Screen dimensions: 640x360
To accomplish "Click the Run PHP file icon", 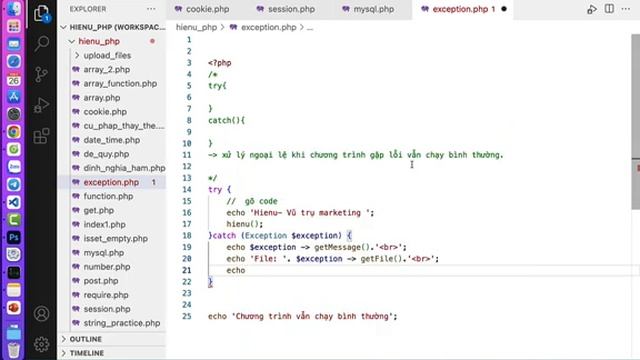I will pos(592,9).
